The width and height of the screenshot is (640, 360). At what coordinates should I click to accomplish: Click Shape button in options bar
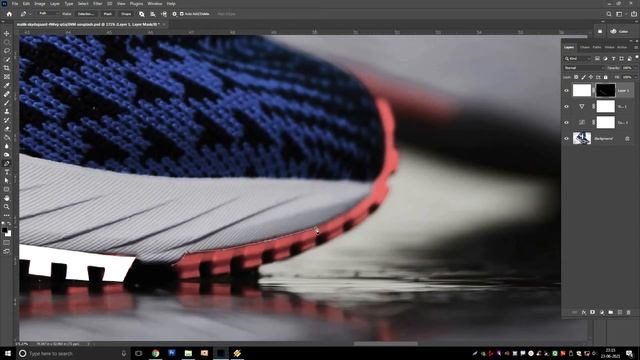click(126, 14)
